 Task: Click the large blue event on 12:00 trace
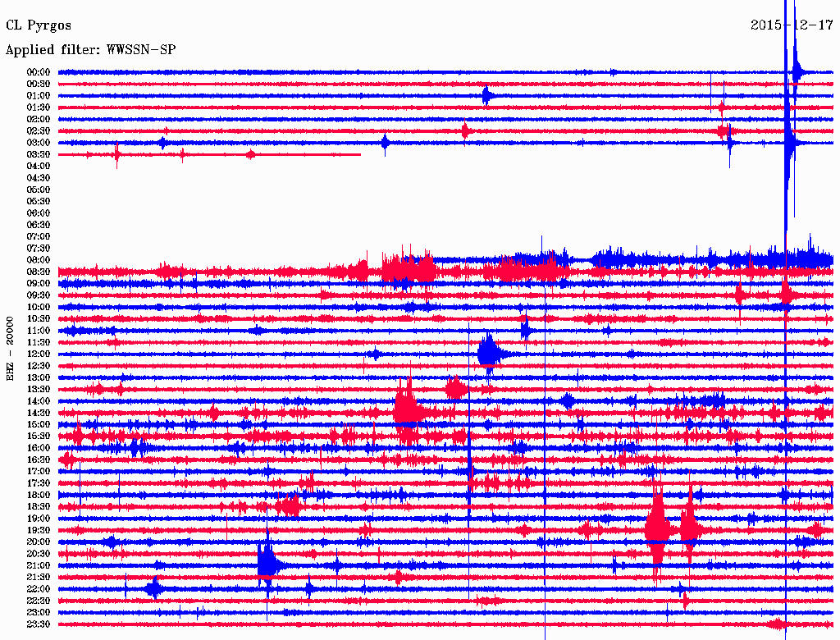[490, 354]
